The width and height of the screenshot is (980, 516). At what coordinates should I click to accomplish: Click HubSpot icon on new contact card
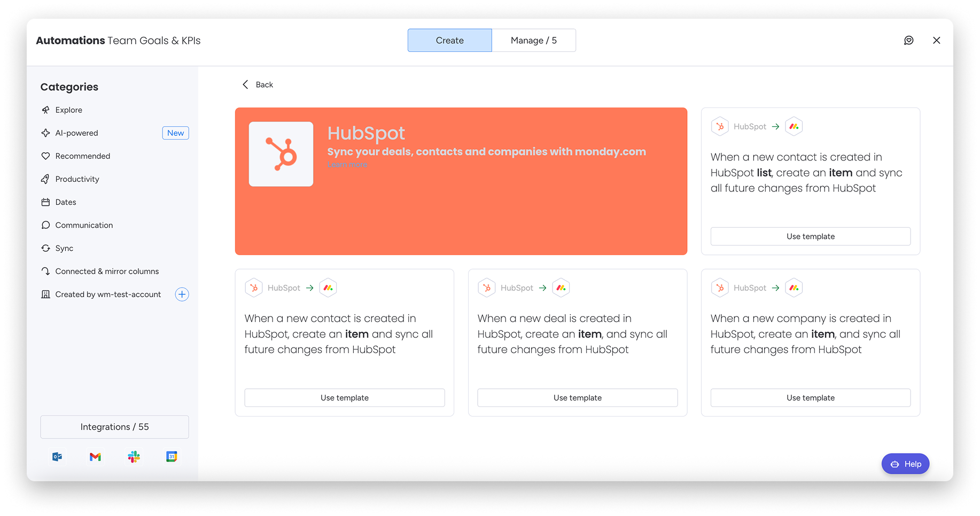pyautogui.click(x=254, y=288)
